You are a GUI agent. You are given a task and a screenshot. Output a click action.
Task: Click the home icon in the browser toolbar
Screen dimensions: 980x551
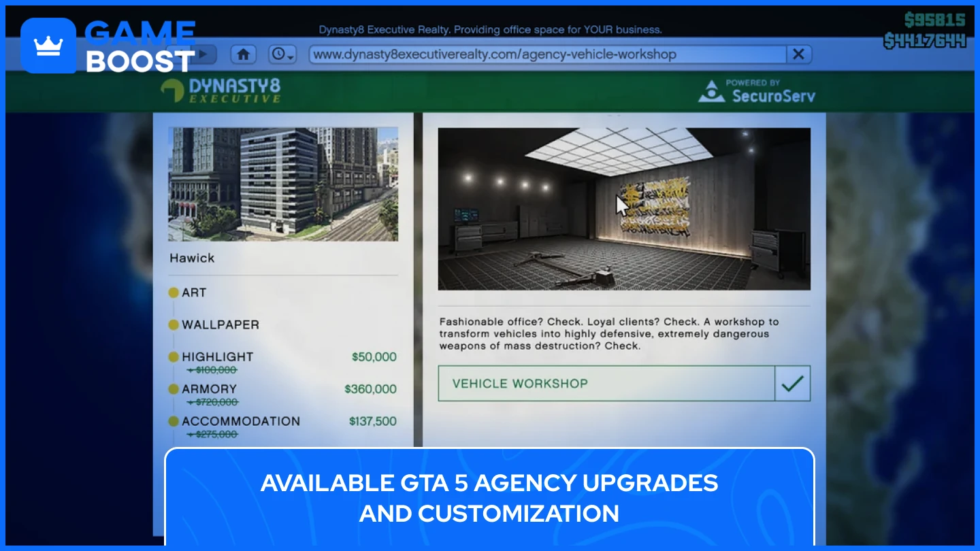243,54
